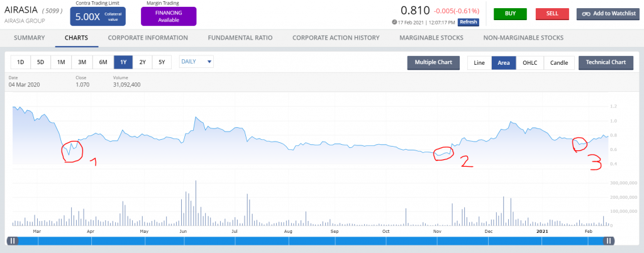Click the Volume value 31,092,400
The image size is (644, 253).
pyautogui.click(x=127, y=85)
